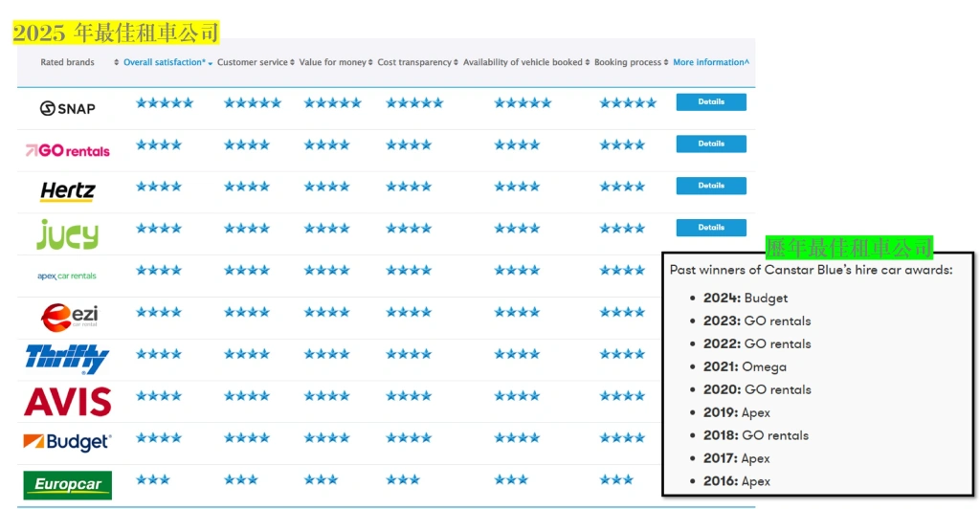Click Hertz customer service star rating
The height and width of the screenshot is (509, 980).
coord(247,187)
